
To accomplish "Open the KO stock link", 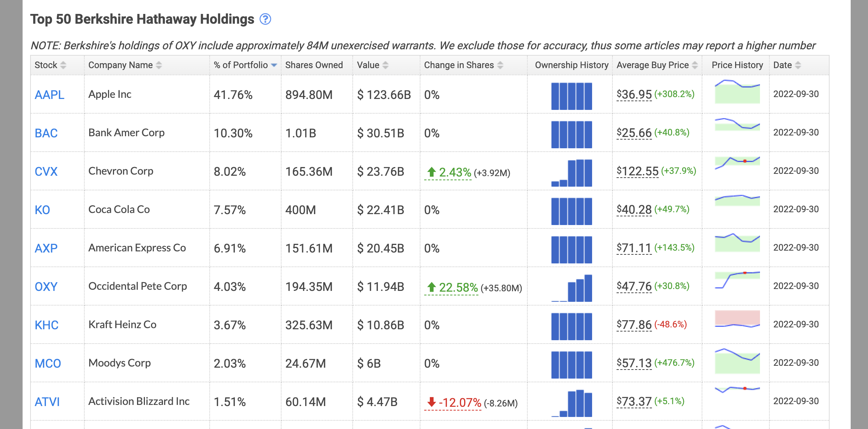I will [x=42, y=210].
